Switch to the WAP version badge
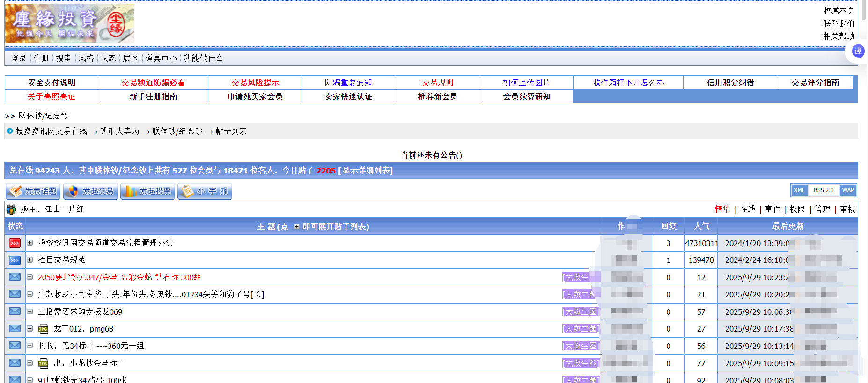This screenshot has height=383, width=868. click(848, 190)
